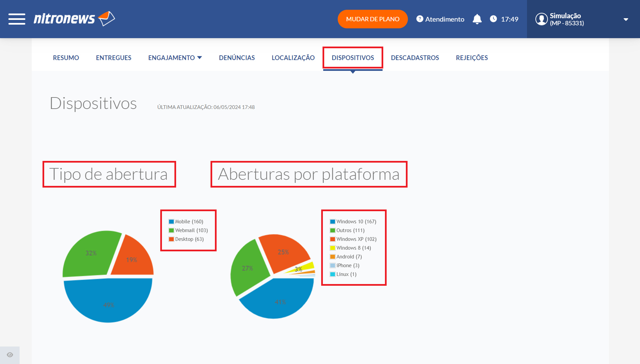Click the 'Windows XP (102)' legend text
The height and width of the screenshot is (364, 640).
pos(357,239)
